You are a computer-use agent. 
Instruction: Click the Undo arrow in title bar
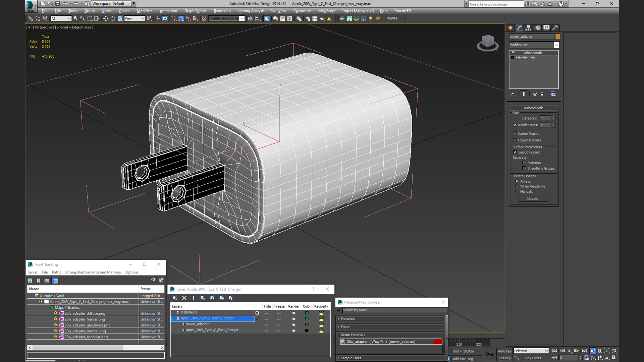65,4
